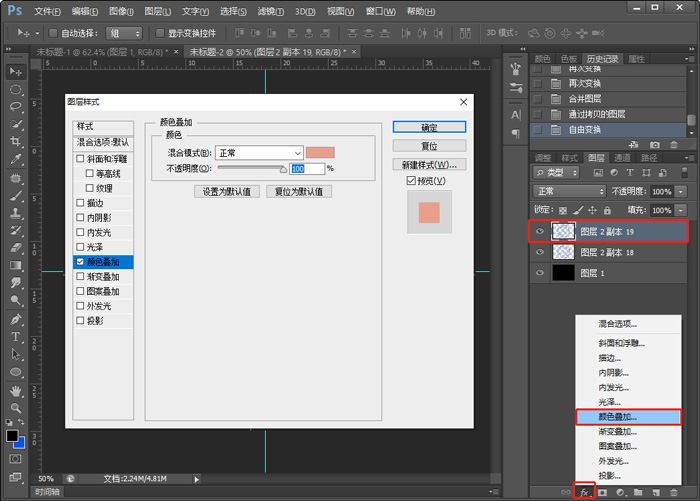Select the Path Selection tool
Image resolution: width=700 pixels, height=501 pixels.
coord(16,354)
